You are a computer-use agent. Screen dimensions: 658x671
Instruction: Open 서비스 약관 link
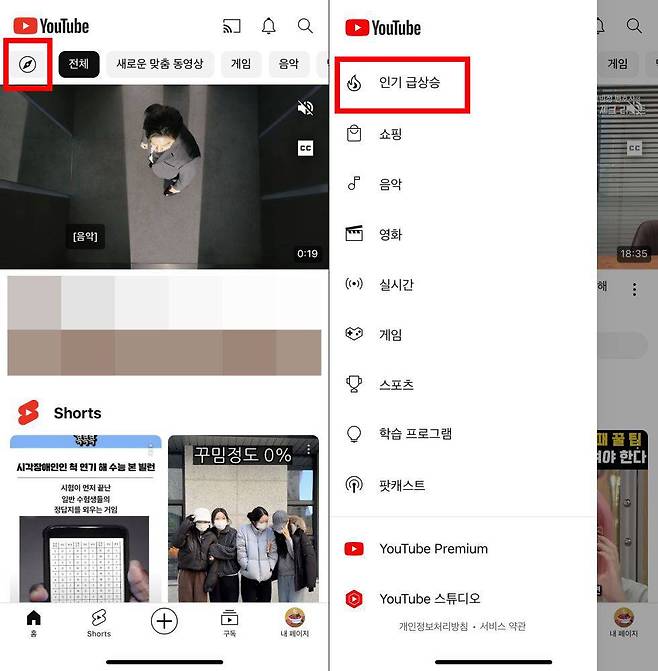[x=503, y=626]
